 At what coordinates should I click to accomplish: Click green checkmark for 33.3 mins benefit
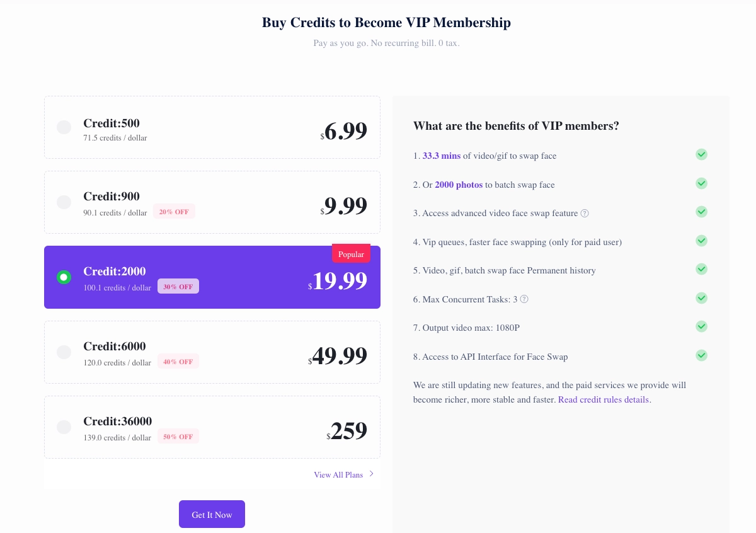coord(701,154)
